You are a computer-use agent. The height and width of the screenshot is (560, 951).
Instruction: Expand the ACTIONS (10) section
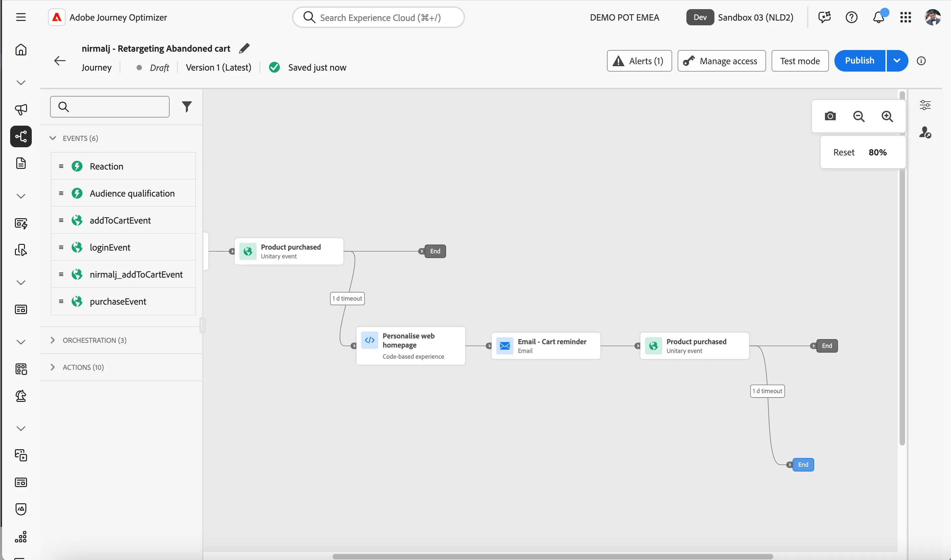click(53, 367)
